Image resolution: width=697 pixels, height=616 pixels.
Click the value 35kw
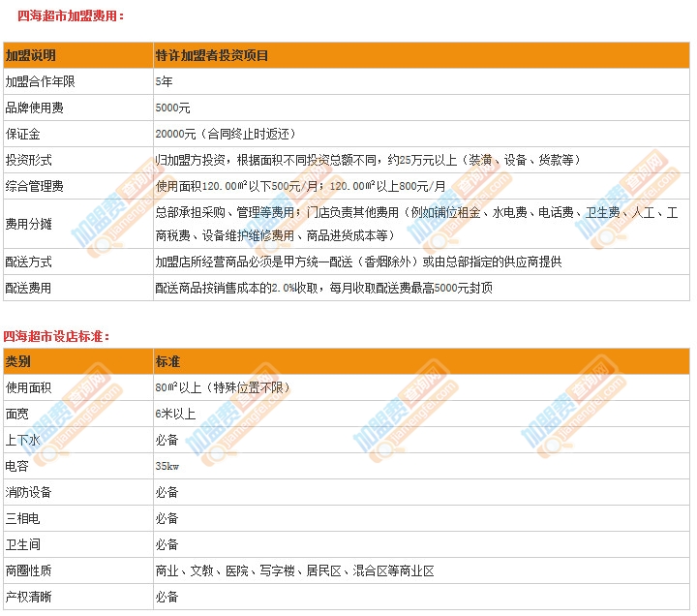coord(167,467)
